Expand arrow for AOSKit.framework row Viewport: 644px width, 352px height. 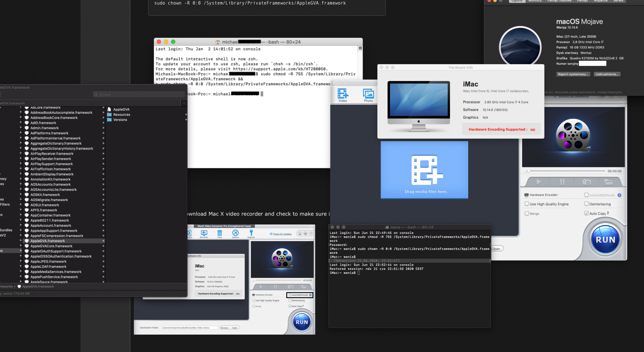coord(103,195)
